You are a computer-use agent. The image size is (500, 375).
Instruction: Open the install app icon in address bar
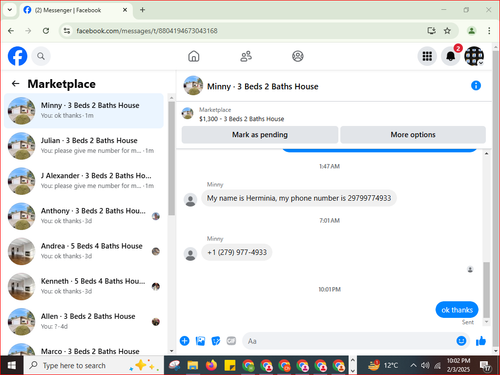tap(432, 31)
